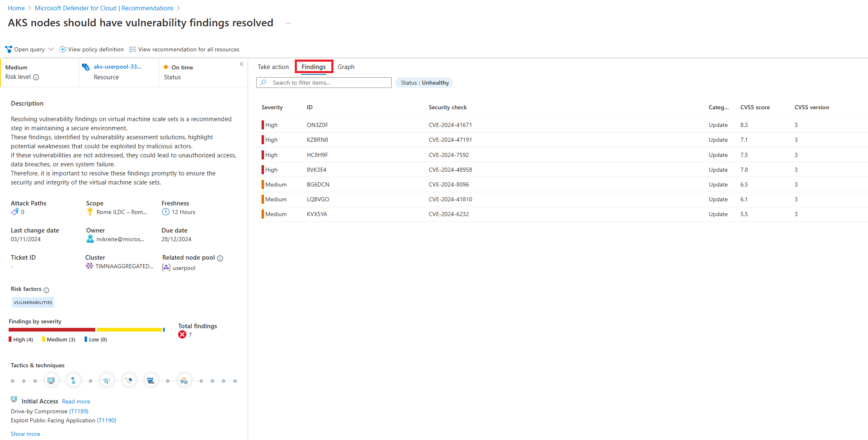Select the Lateral Movement computers tactic icon
The width and height of the screenshot is (868, 440).
pyautogui.click(x=184, y=380)
